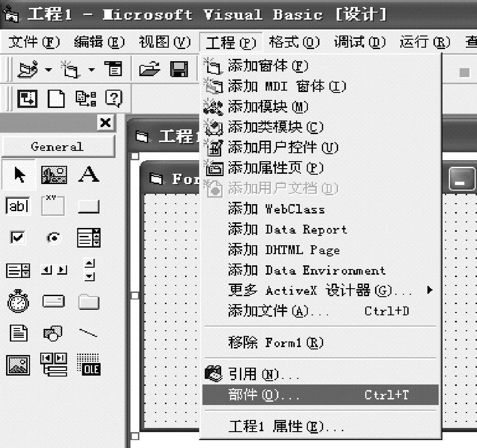The image size is (477, 448).
Task: Select the FileListBox control tool
Action: point(19,333)
